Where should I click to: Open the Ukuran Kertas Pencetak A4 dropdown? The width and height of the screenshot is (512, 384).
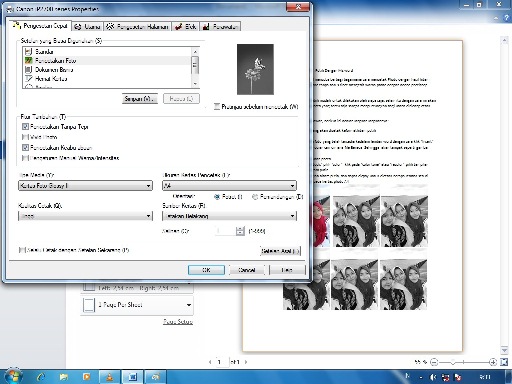pyautogui.click(x=229, y=186)
